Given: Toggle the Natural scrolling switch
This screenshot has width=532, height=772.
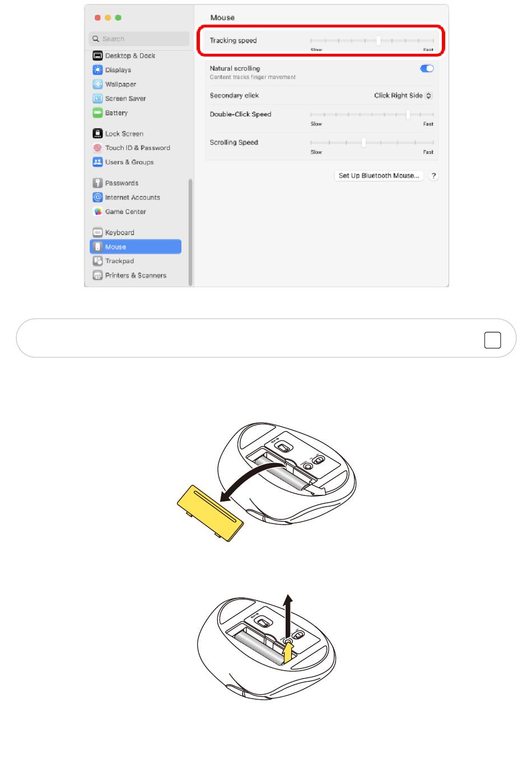Looking at the screenshot, I should pyautogui.click(x=427, y=68).
